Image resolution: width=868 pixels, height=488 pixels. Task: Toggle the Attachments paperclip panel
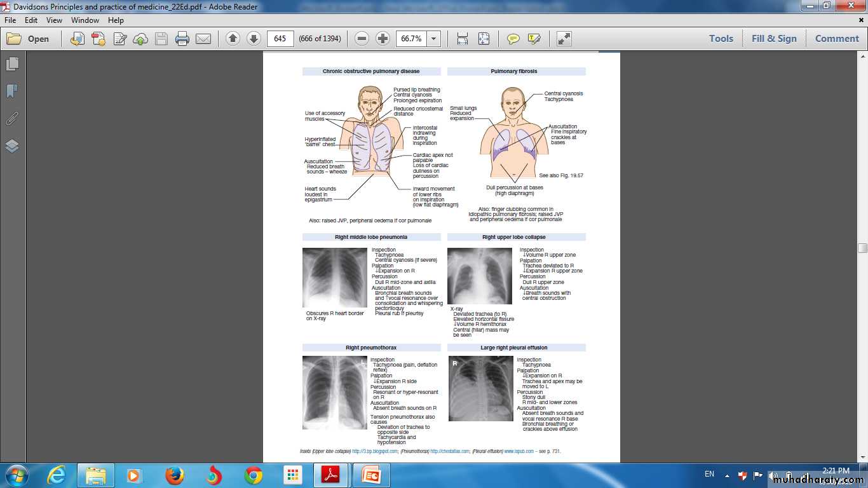12,119
